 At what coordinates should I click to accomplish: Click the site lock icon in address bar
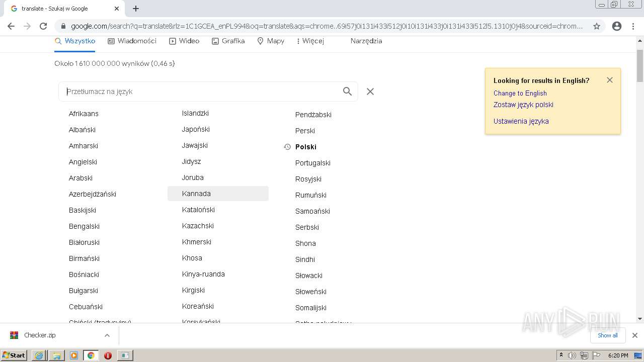coord(63,26)
